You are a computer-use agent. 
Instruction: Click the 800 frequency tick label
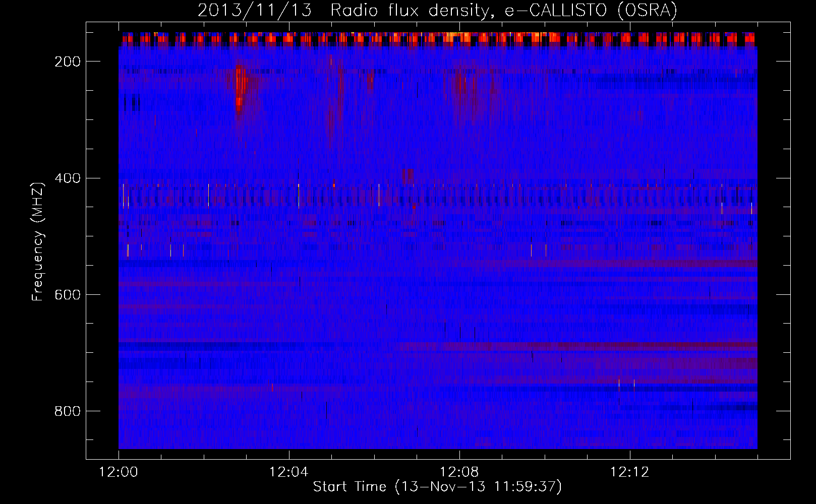point(68,411)
